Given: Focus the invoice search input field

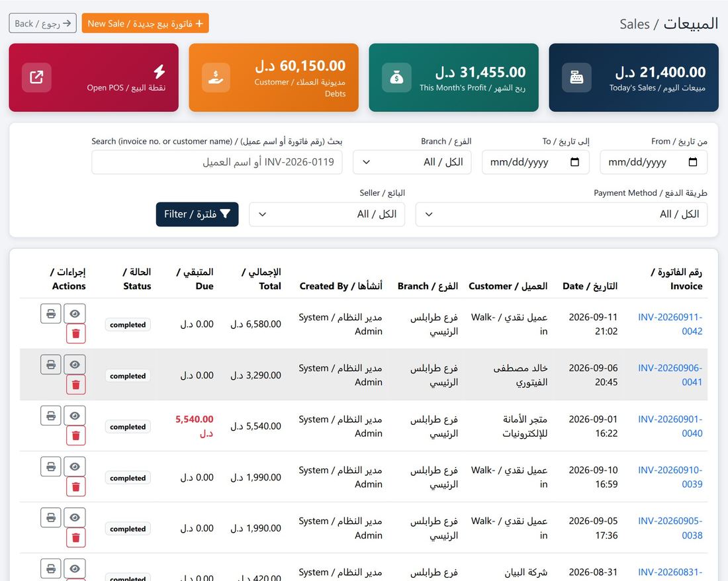Looking at the screenshot, I should click(217, 162).
